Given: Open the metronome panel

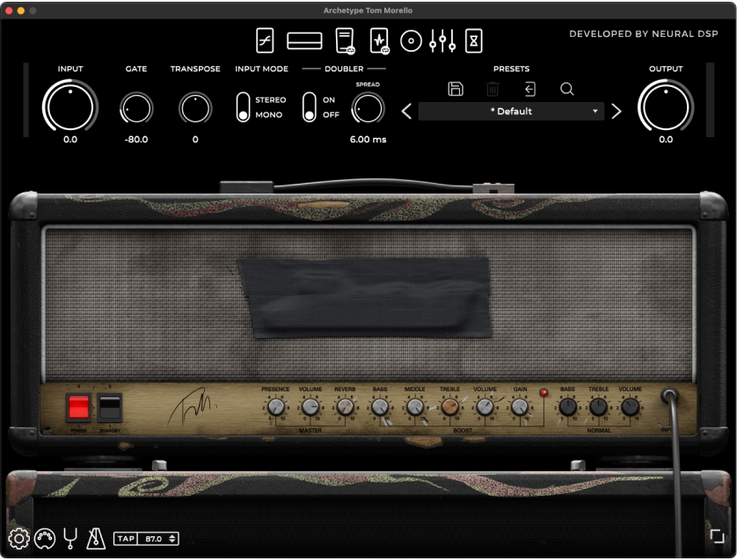Looking at the screenshot, I should (x=98, y=538).
